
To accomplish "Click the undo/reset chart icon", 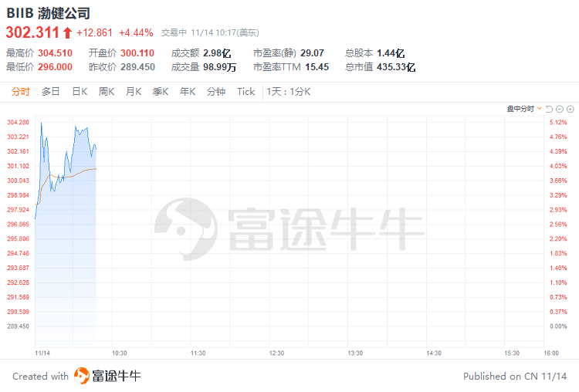I will tap(549, 109).
